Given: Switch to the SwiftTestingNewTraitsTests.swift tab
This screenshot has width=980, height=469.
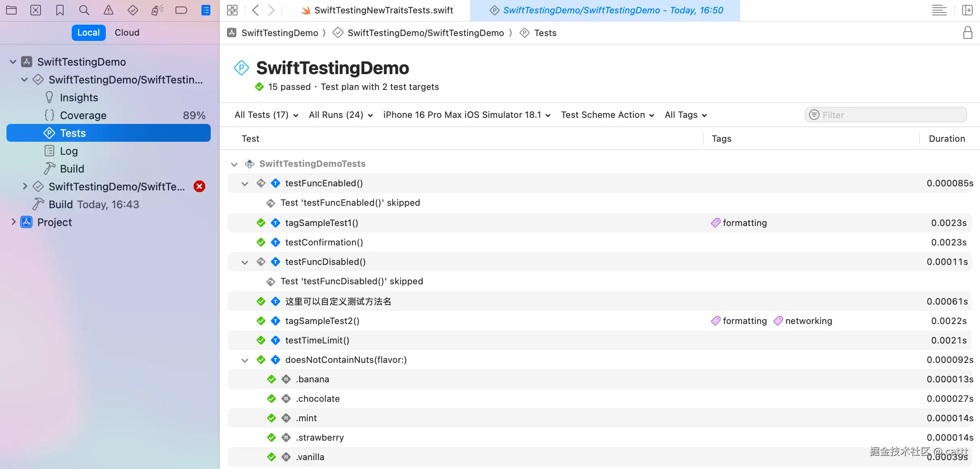Looking at the screenshot, I should click(377, 11).
